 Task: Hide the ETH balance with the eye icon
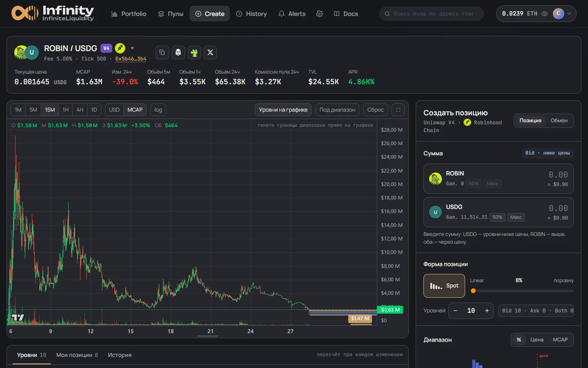(x=544, y=14)
